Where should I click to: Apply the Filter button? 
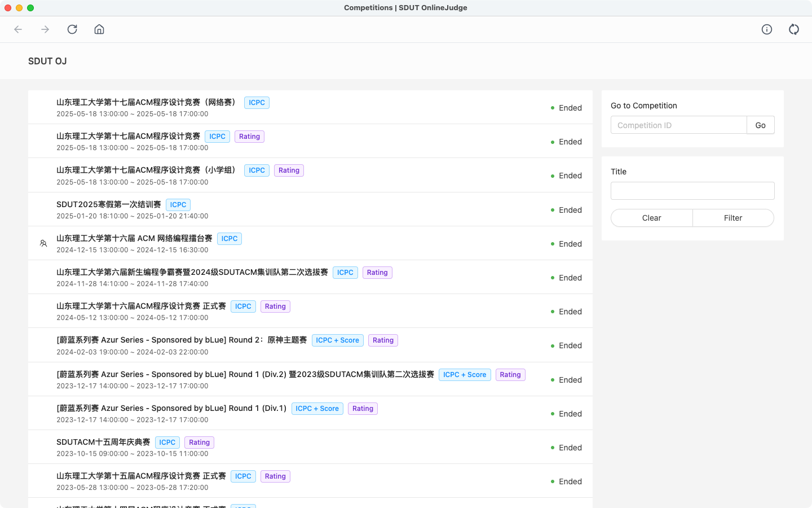[733, 218]
